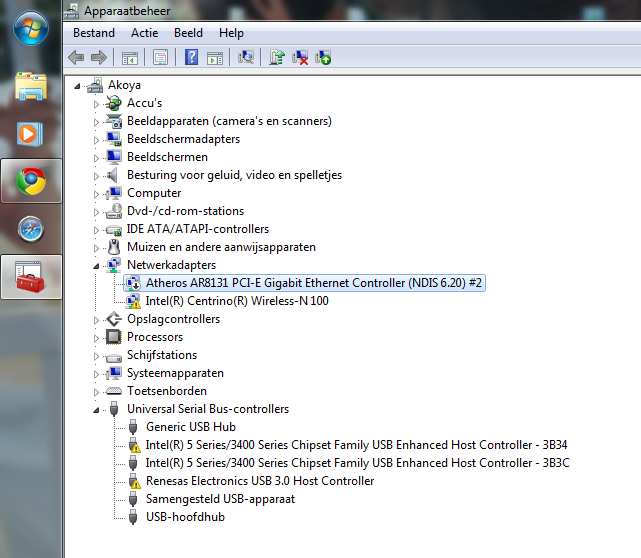Expand IDE ATA/ATAPI-controllers category

click(x=96, y=230)
